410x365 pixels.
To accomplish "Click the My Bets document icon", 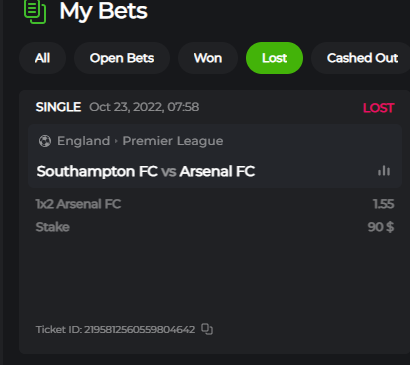I will tap(35, 12).
